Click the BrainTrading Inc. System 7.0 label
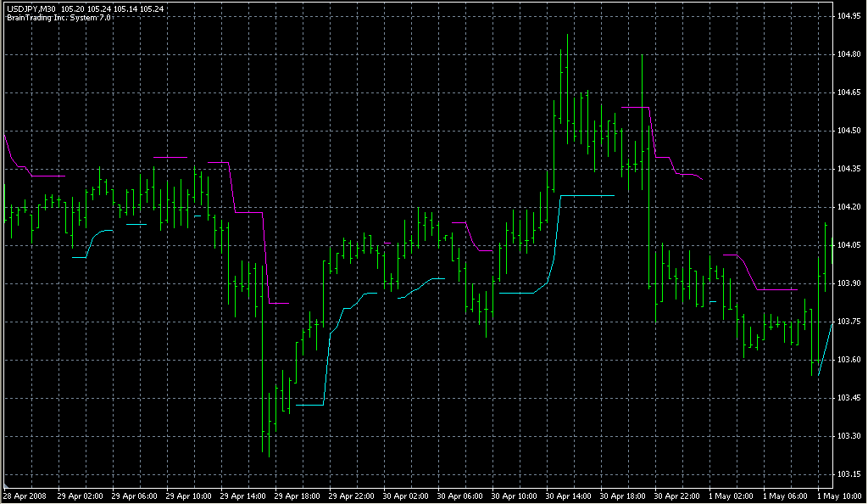Image resolution: width=868 pixels, height=504 pixels. [x=58, y=18]
